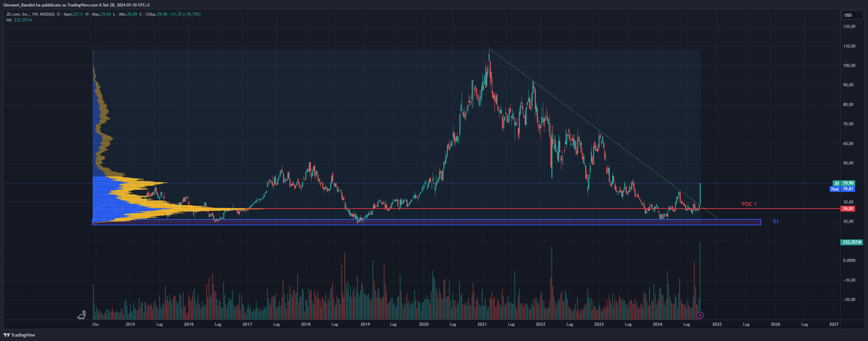
Task: Click the Giu label on time axis
Action: [x=95, y=324]
